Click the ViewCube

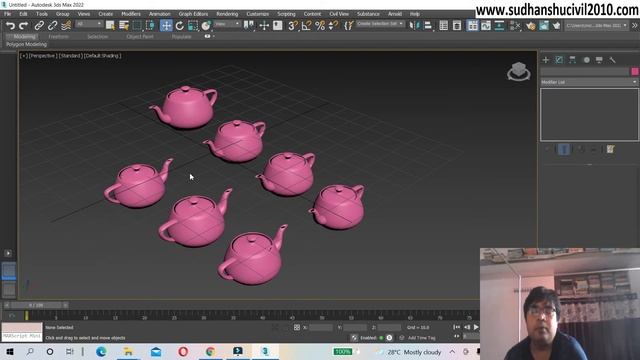coord(519,71)
